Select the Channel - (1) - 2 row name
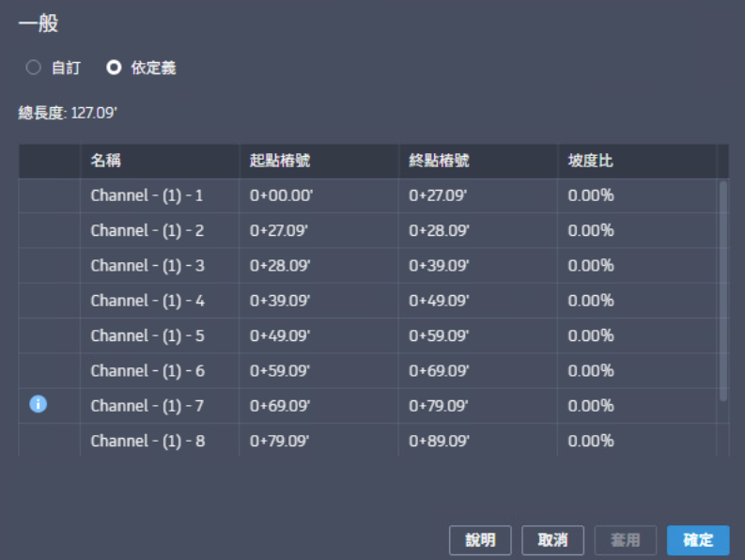 [147, 231]
